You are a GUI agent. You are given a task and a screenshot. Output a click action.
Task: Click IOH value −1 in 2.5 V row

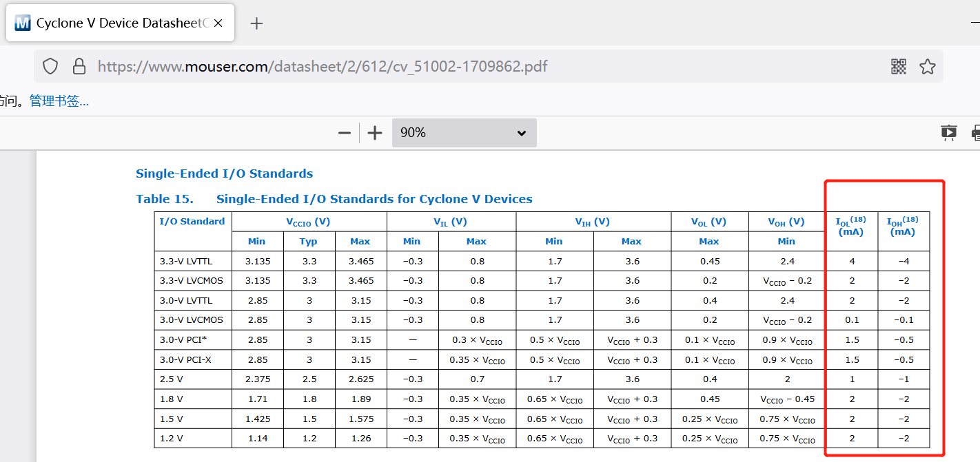click(903, 379)
